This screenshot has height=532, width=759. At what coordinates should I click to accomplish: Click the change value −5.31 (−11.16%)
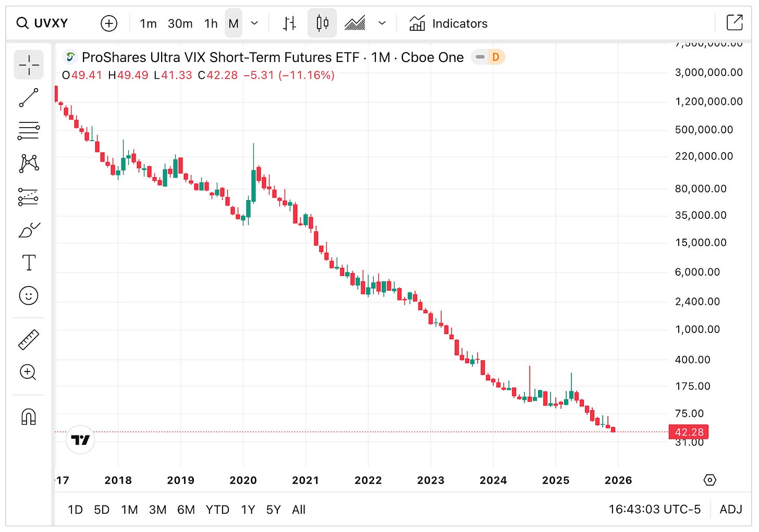click(289, 76)
